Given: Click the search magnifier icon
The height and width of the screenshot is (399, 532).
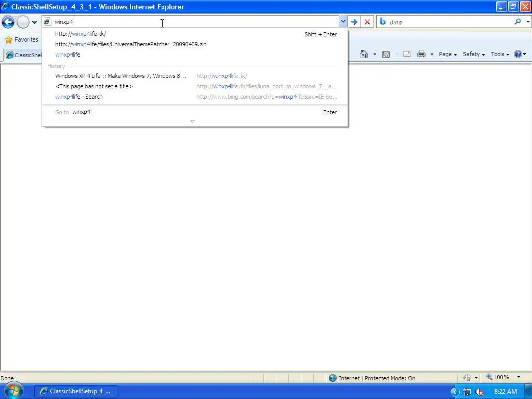Looking at the screenshot, I should pos(518,22).
